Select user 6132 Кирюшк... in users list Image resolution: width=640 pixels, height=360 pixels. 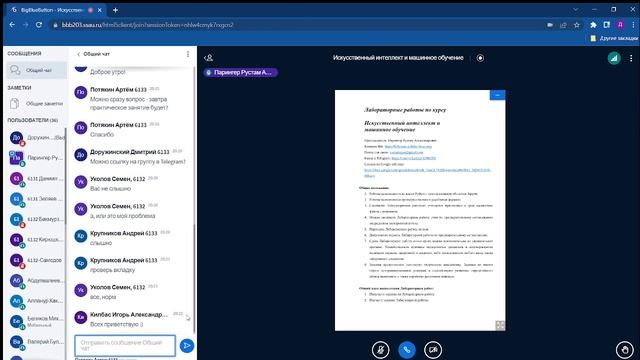[37, 240]
